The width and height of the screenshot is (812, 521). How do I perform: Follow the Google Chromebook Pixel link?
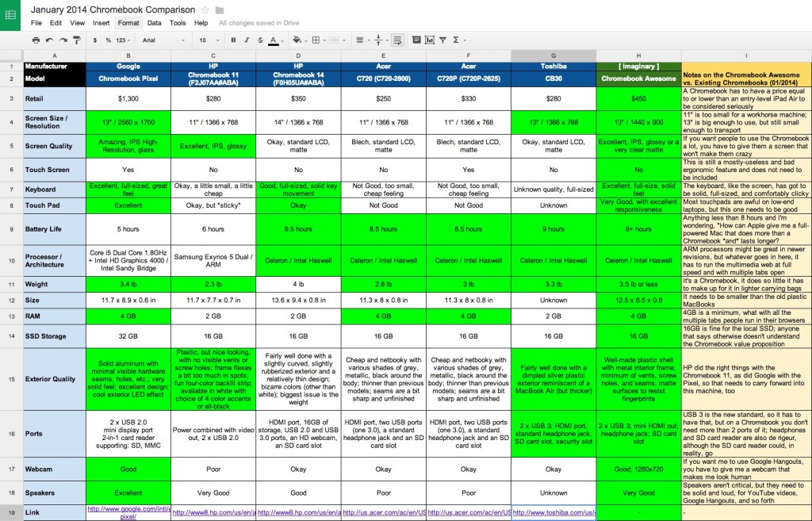(x=127, y=511)
